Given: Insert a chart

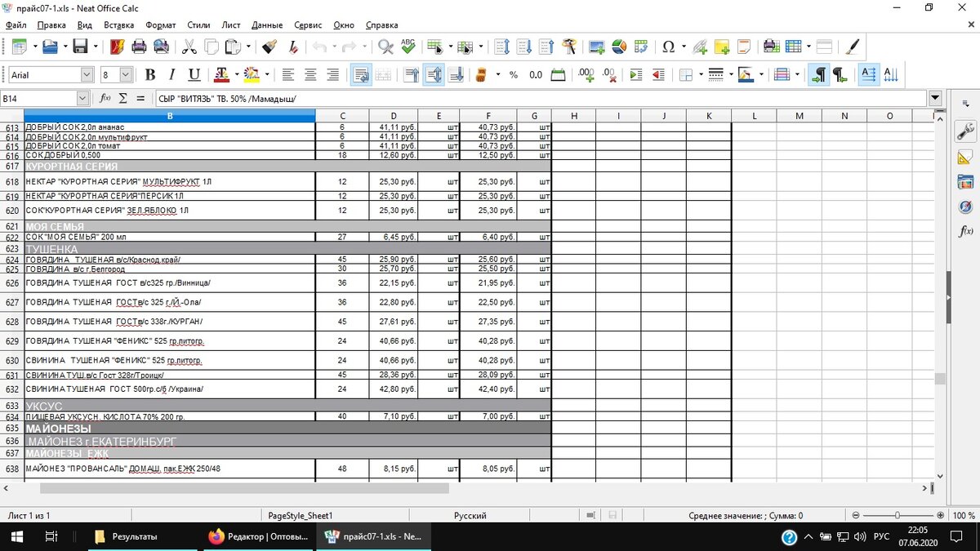Looking at the screenshot, I should click(x=618, y=47).
